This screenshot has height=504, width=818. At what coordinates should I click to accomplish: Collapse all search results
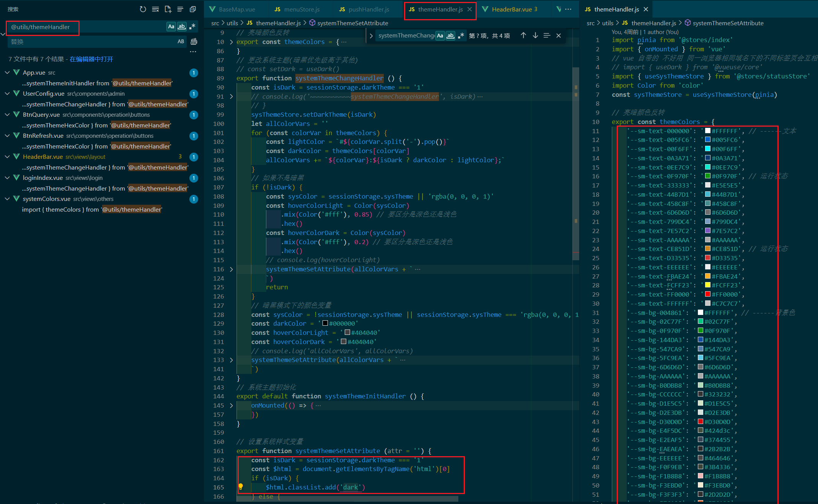coord(193,9)
